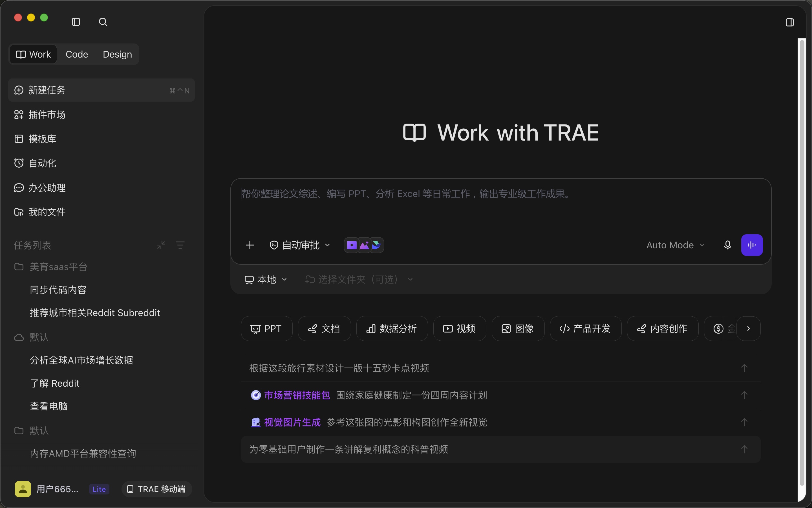This screenshot has width=812, height=508.
Task: Open the search magnifier icon
Action: tap(103, 22)
